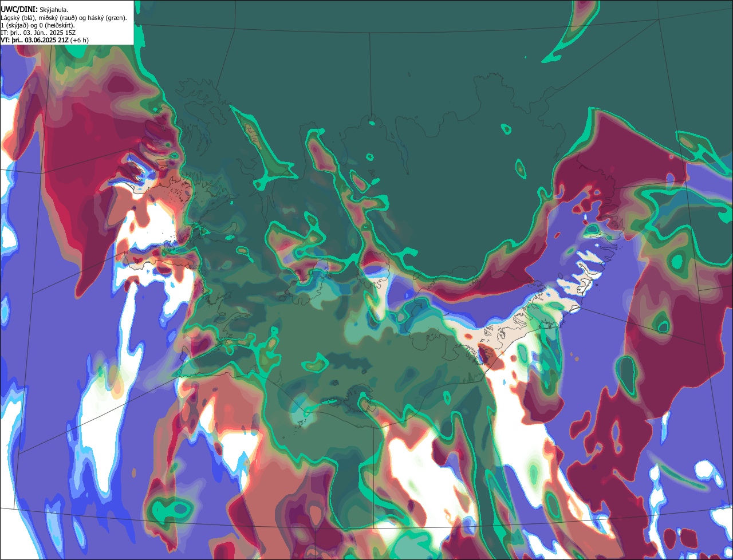This screenshot has height=560, width=733.
Task: Click the 'IT: þri.. 03. Jún.. 2025 15Z' line
Action: pyautogui.click(x=38, y=33)
